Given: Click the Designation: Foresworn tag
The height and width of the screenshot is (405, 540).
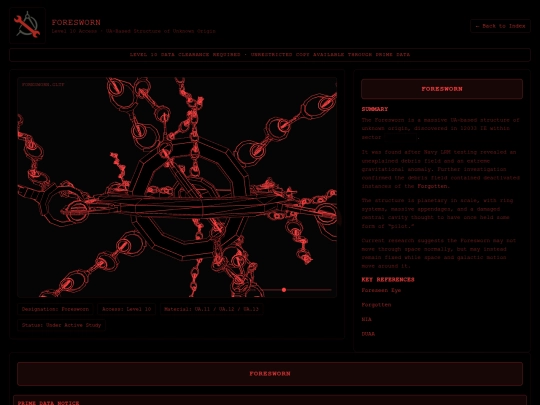Looking at the screenshot, I should 55,309.
